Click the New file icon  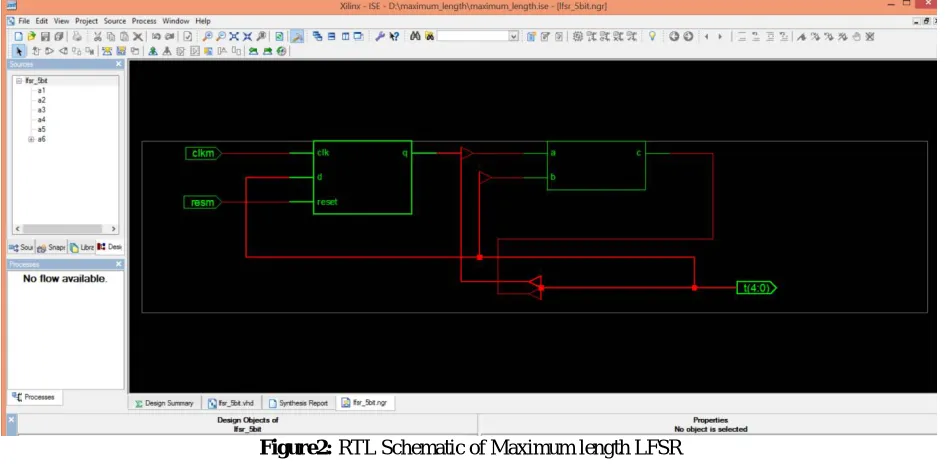point(19,36)
